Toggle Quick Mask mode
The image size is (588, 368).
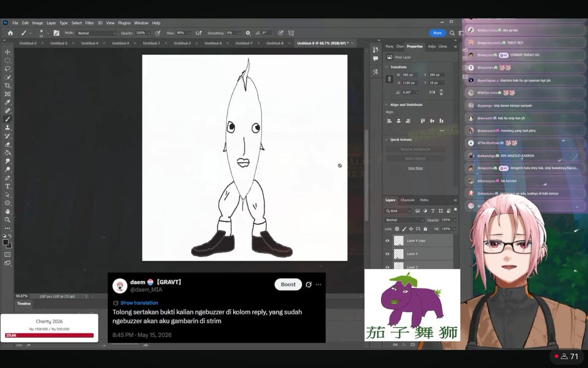coord(7,255)
